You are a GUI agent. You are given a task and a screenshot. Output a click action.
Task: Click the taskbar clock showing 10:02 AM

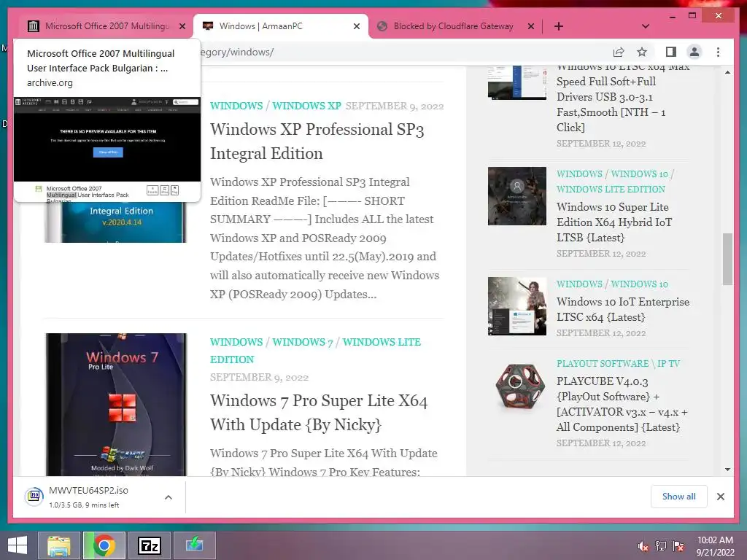[715, 546]
